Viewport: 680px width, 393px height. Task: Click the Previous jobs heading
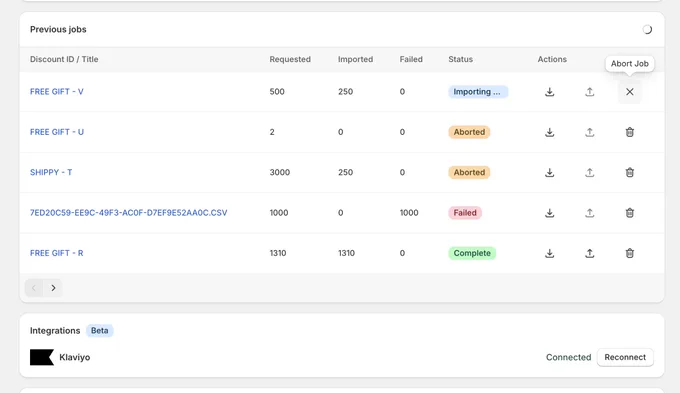pyautogui.click(x=58, y=29)
